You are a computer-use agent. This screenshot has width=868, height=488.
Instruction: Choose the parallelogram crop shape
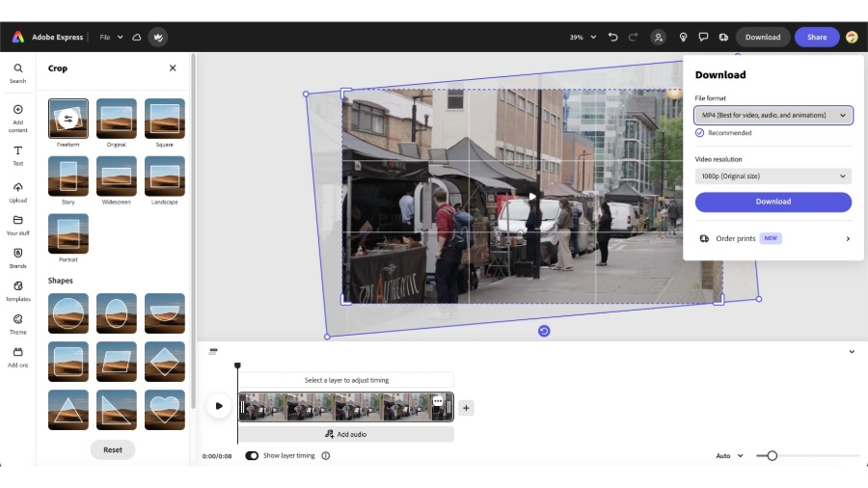[x=117, y=362]
